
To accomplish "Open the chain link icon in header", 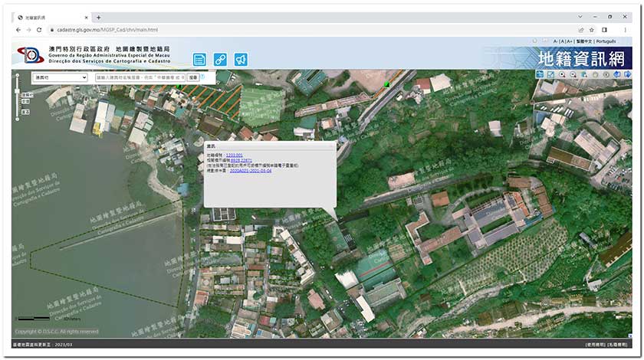I will [x=220, y=59].
